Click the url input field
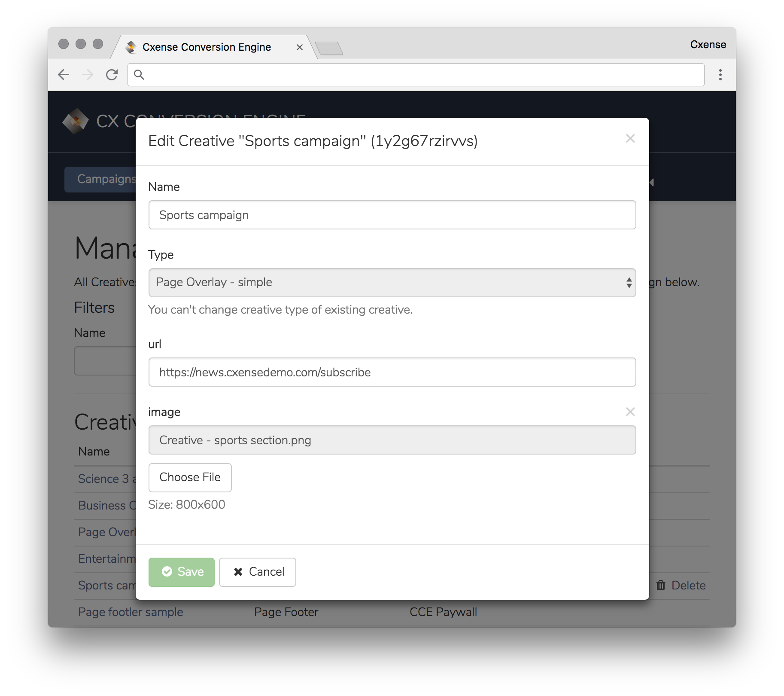The width and height of the screenshot is (784, 696). coord(392,372)
